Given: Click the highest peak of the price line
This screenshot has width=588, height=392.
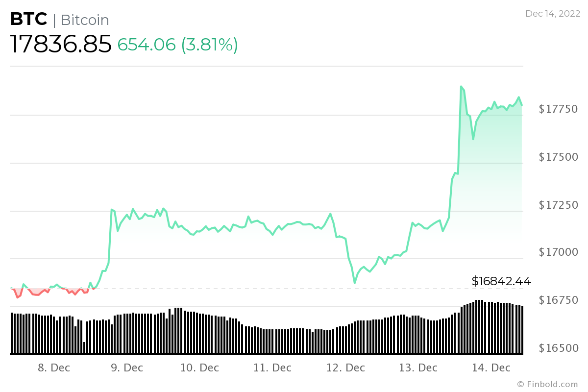Looking at the screenshot, I should tap(461, 87).
